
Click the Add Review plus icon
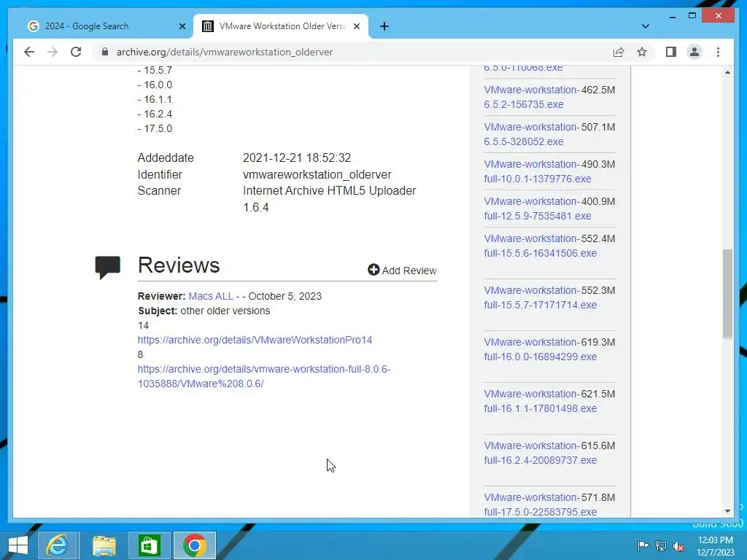373,270
